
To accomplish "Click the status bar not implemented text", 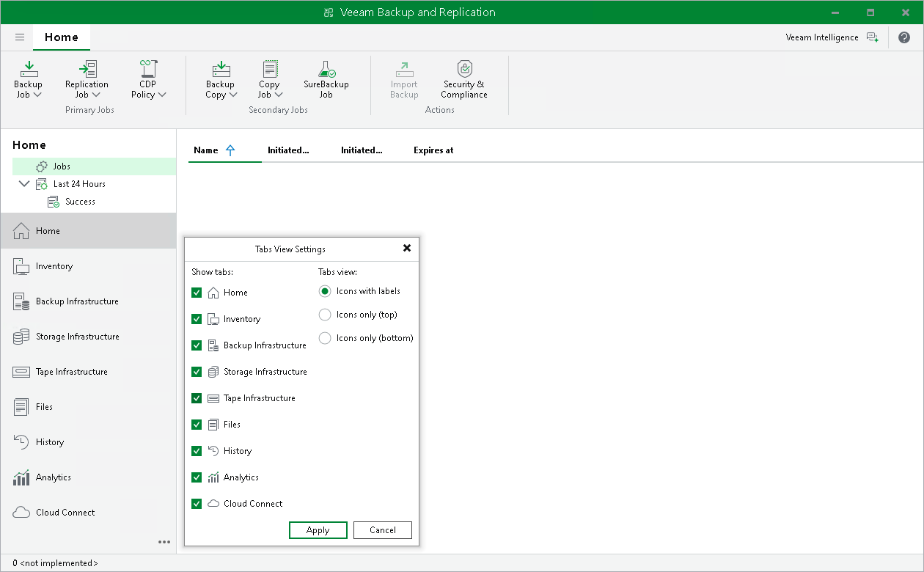I will click(x=55, y=564).
